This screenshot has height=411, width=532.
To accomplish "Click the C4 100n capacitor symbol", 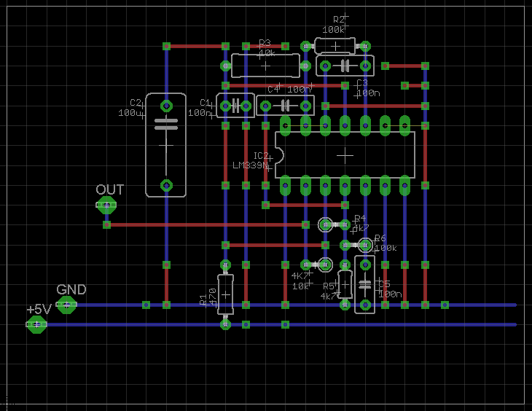I will tap(286, 106).
